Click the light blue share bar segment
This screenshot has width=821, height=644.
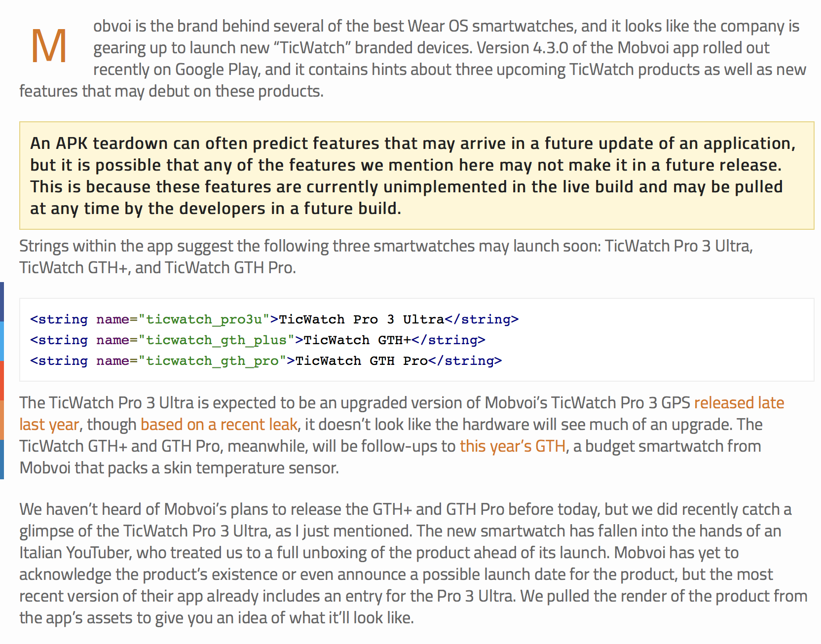pyautogui.click(x=2, y=341)
